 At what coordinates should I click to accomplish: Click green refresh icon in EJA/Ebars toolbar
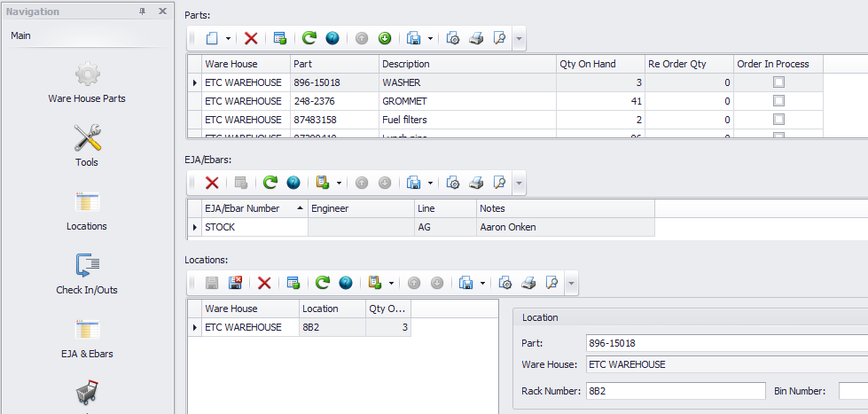tap(270, 183)
